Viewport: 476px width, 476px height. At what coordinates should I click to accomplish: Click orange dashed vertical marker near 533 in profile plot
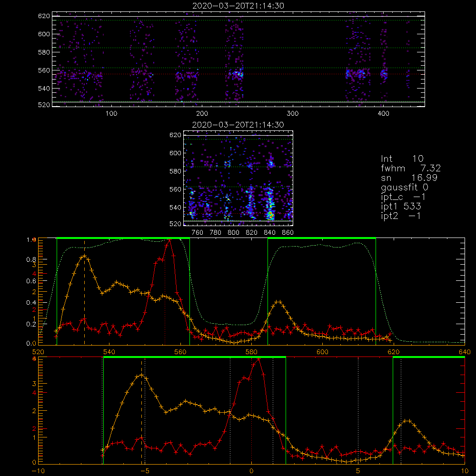(x=84, y=292)
